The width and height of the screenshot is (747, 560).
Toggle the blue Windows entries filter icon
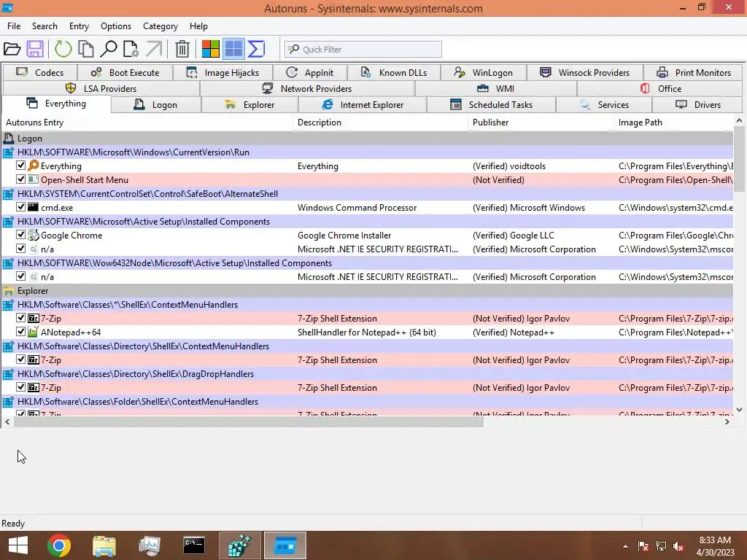pyautogui.click(x=233, y=49)
